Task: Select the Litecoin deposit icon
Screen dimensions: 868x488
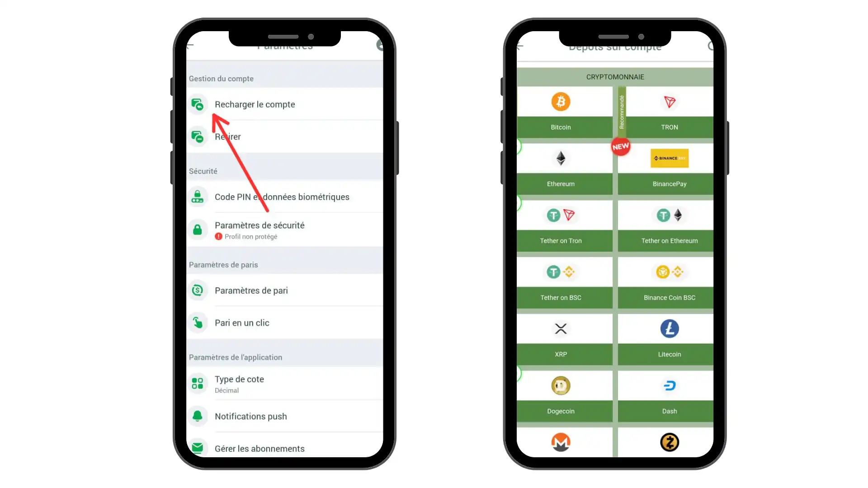Action: pos(670,328)
